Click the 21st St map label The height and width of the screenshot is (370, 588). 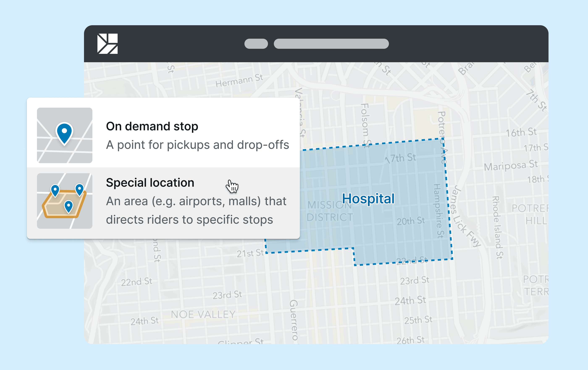pyautogui.click(x=250, y=253)
